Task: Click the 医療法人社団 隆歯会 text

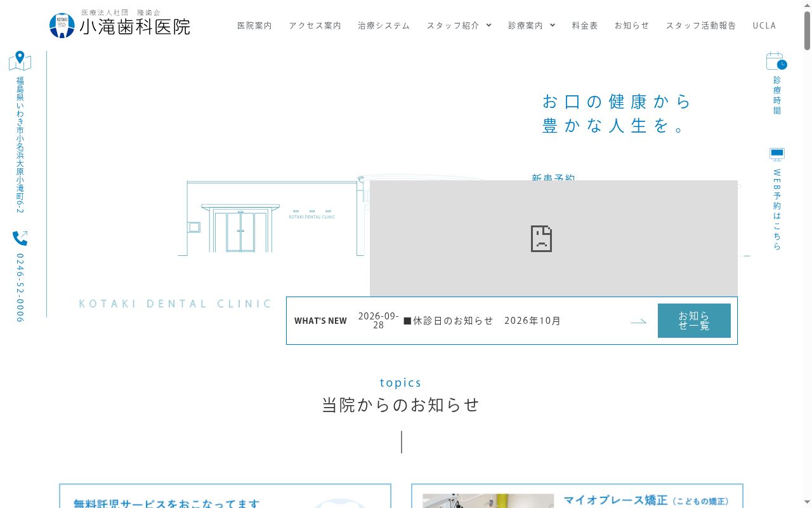Action: (121, 13)
